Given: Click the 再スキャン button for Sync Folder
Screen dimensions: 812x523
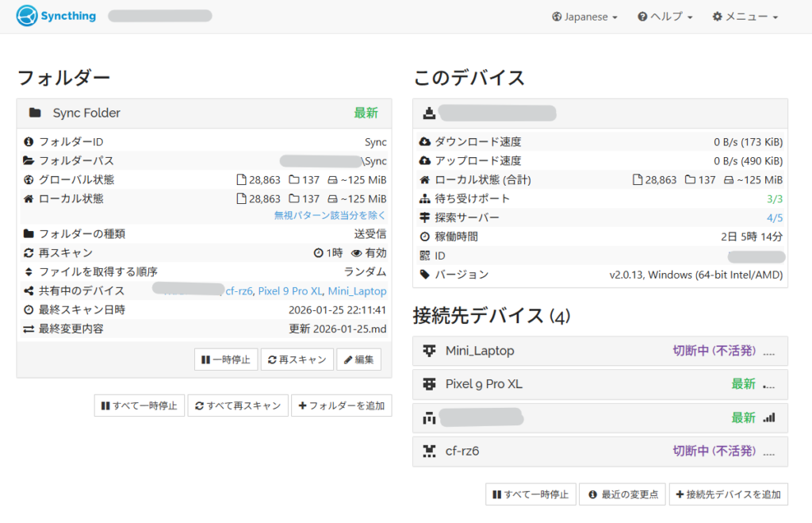Looking at the screenshot, I should [x=297, y=360].
